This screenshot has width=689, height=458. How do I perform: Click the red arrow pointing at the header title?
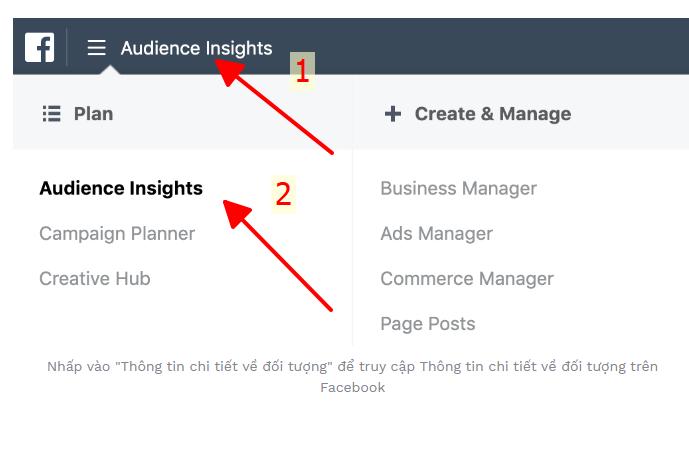pyautogui.click(x=274, y=106)
